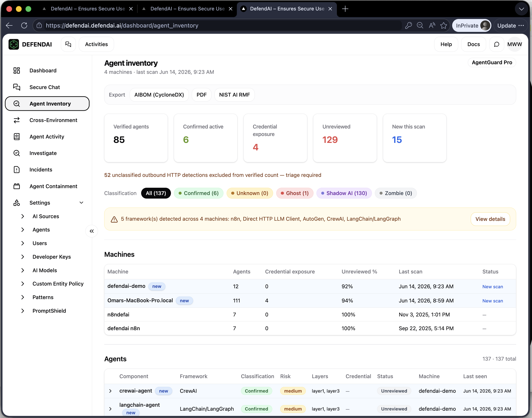Image resolution: width=532 pixels, height=418 pixels.
Task: Expand Custom Entity Policy submenu
Action: 23,284
